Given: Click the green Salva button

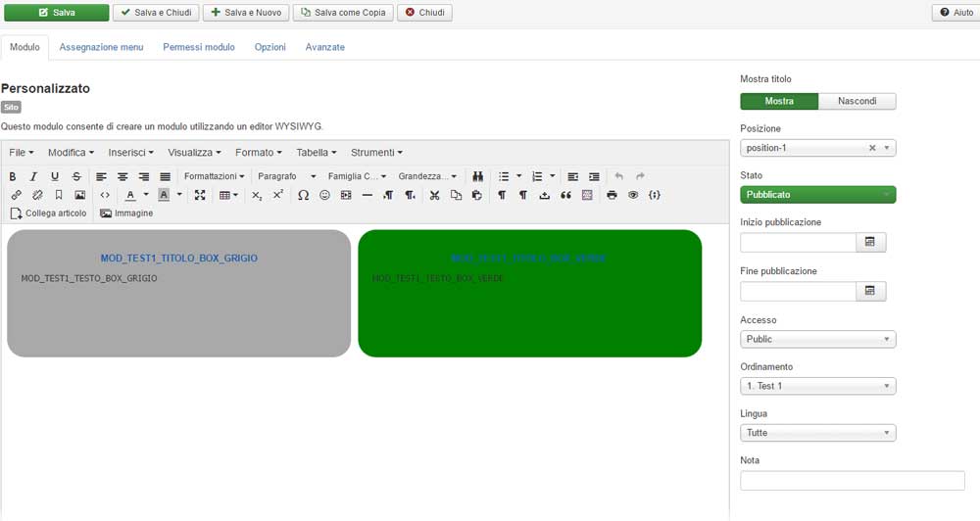Looking at the screenshot, I should pos(56,13).
